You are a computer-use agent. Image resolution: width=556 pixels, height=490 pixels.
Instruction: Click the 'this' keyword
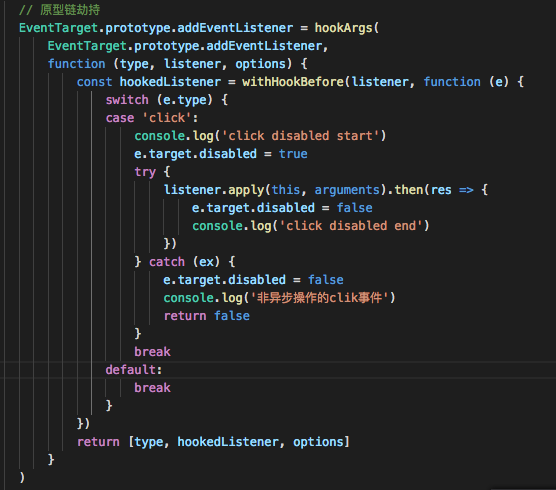click(286, 190)
